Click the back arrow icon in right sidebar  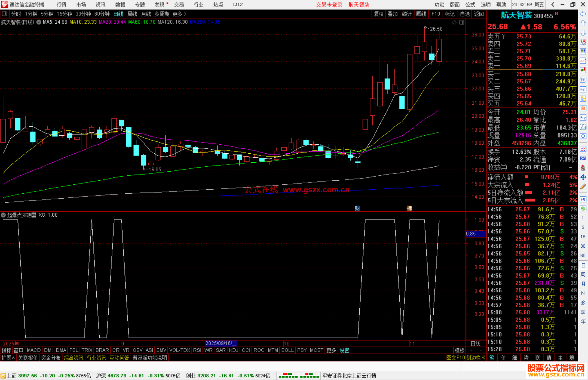pyautogui.click(x=583, y=14)
